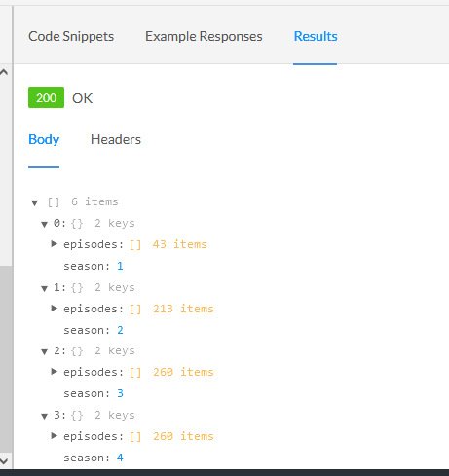Image resolution: width=449 pixels, height=476 pixels.
Task: Click the scroll up arrow
Action: pos(4,72)
